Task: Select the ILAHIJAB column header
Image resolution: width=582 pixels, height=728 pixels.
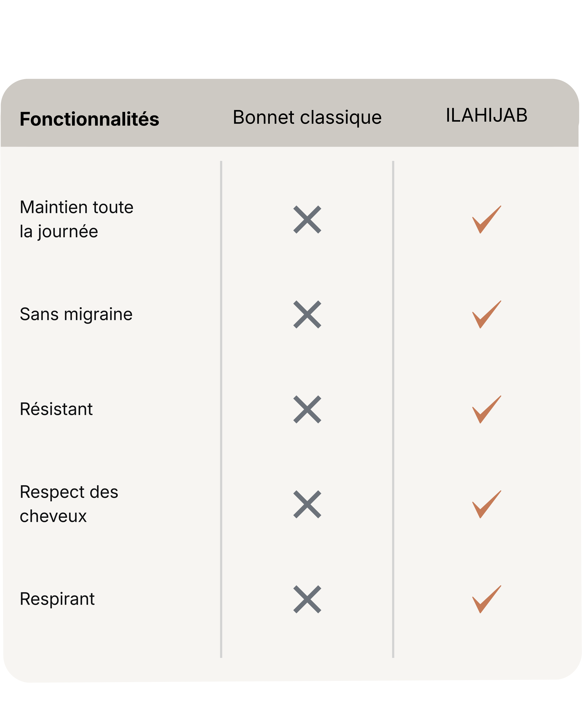Action: point(486,115)
